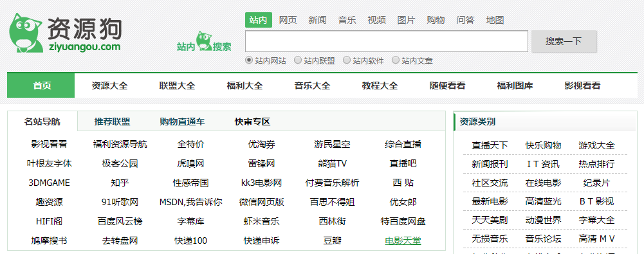Open the 微信网页版 link

coord(262,203)
